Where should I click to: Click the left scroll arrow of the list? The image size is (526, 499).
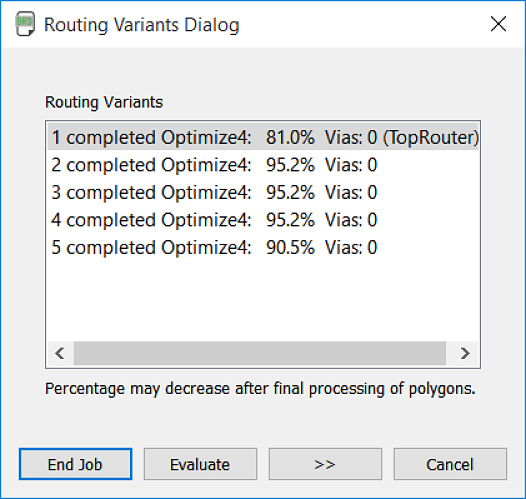(x=60, y=353)
